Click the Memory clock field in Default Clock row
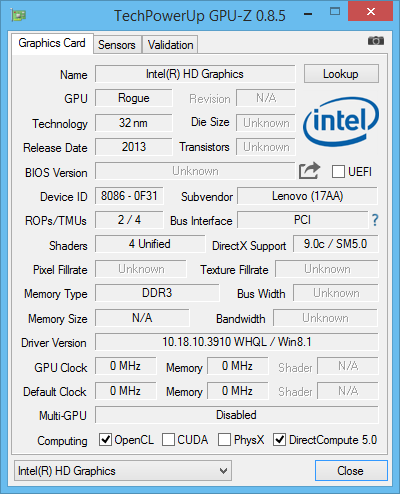400x494 pixels. [238, 390]
